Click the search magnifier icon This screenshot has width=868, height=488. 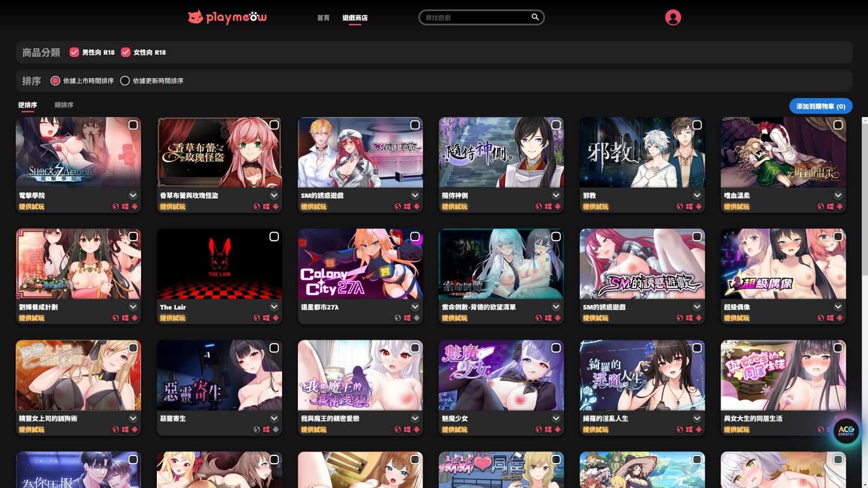535,17
